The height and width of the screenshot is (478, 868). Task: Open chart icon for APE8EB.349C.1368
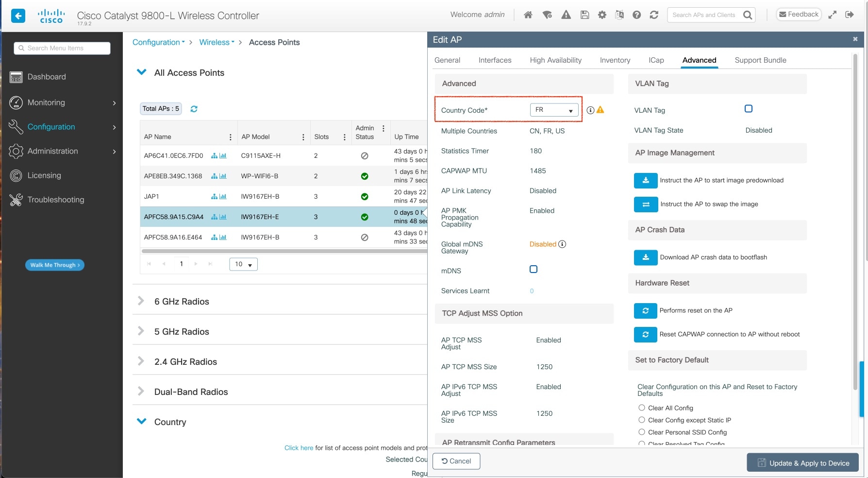[223, 176]
